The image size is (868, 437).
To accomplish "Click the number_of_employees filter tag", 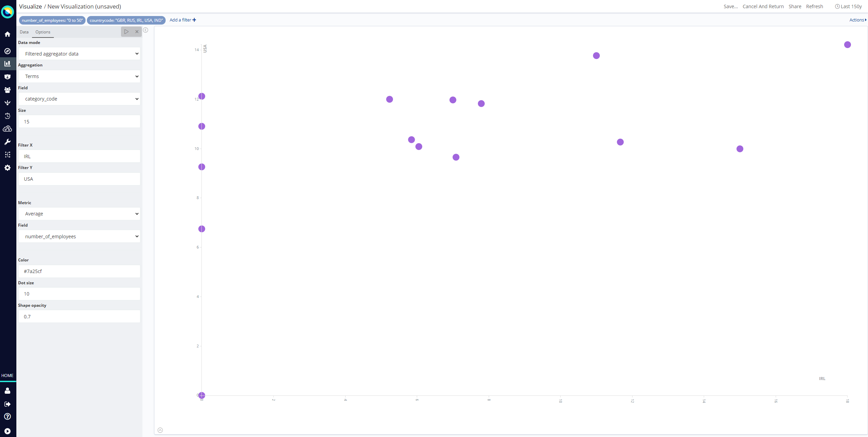I will tap(52, 20).
